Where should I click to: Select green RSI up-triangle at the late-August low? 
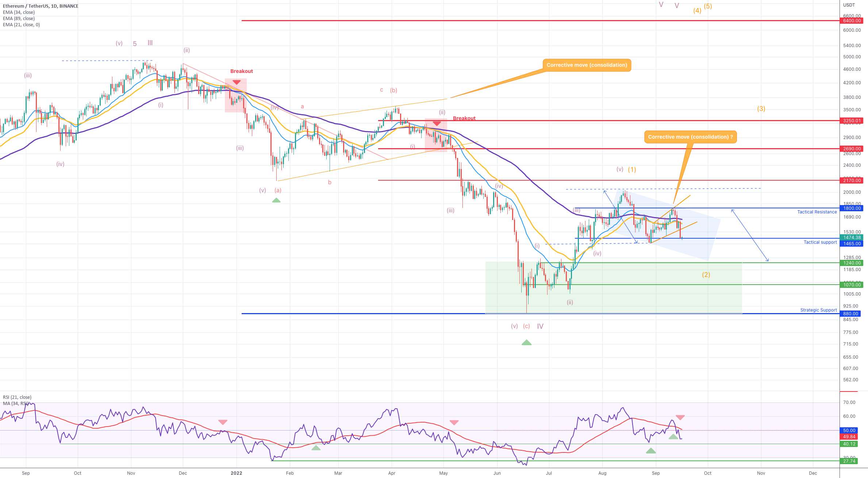[651, 451]
